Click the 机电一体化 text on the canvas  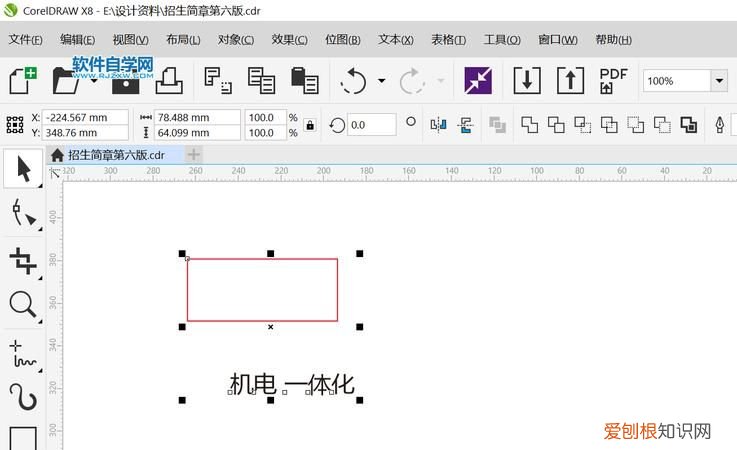pyautogui.click(x=291, y=385)
